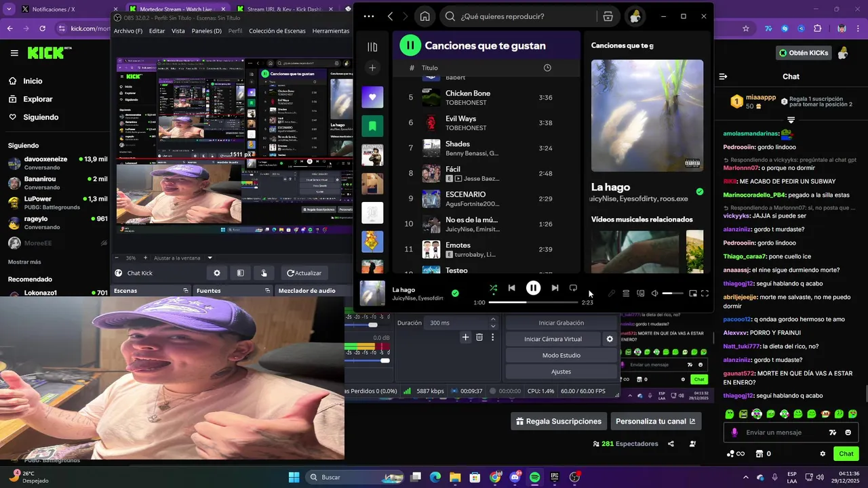Viewport: 868px width, 488px height.
Task: Open Spotify mini player
Action: (692, 293)
